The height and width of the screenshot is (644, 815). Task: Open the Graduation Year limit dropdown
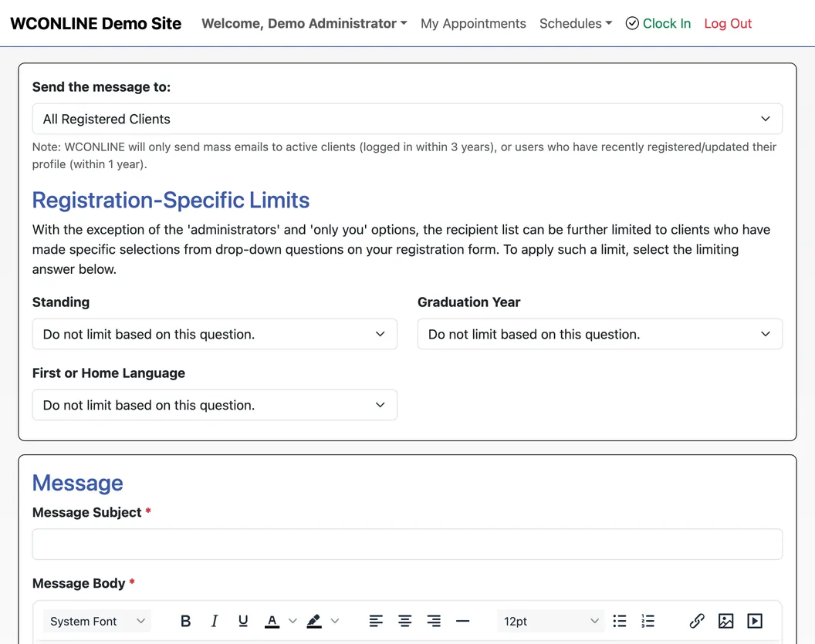[600, 334]
